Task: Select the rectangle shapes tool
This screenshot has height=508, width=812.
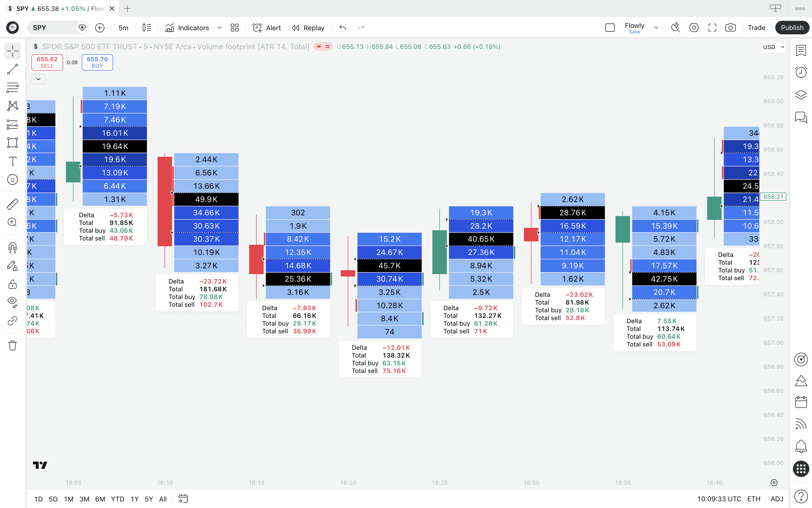Action: (12, 143)
